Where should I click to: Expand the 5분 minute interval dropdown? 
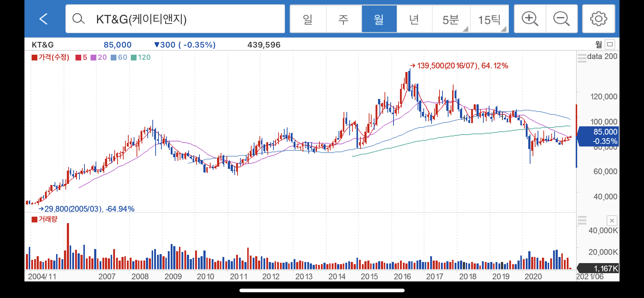click(x=451, y=19)
